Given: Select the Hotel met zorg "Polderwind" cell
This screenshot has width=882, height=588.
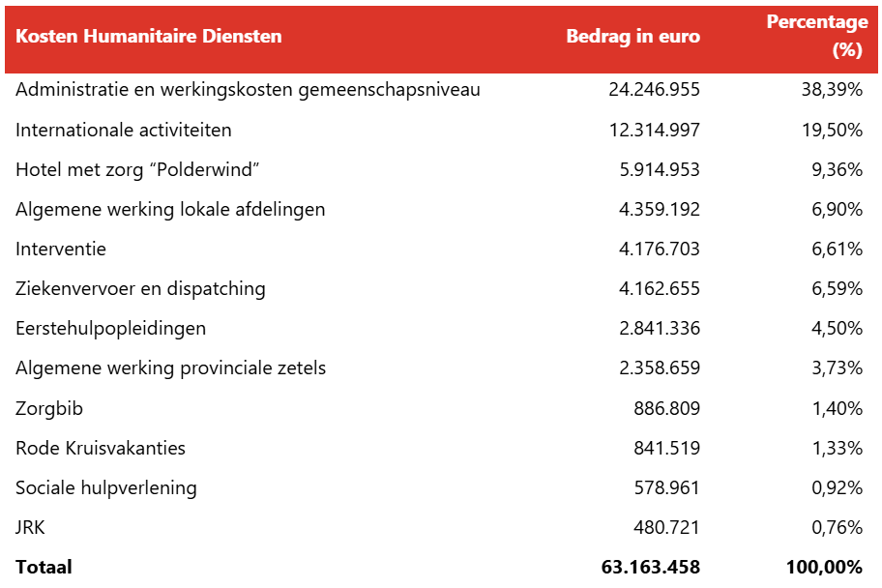Looking at the screenshot, I should tap(138, 170).
